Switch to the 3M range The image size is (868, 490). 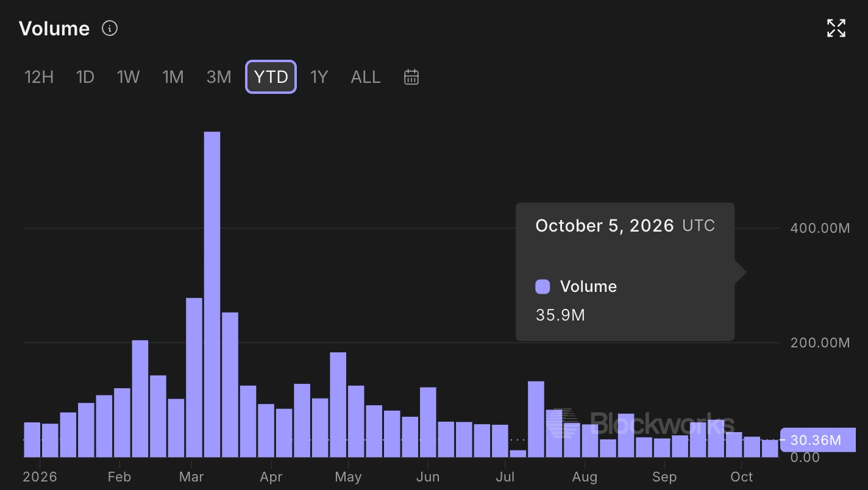(x=219, y=77)
